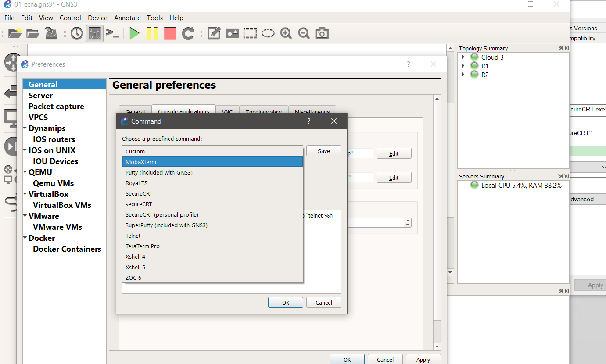Collapse the Dynamips preferences section
The height and width of the screenshot is (364, 606).
25,128
